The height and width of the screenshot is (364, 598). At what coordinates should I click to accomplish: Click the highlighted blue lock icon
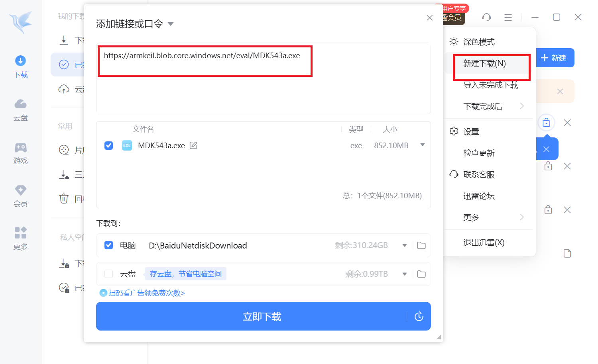[x=547, y=123]
